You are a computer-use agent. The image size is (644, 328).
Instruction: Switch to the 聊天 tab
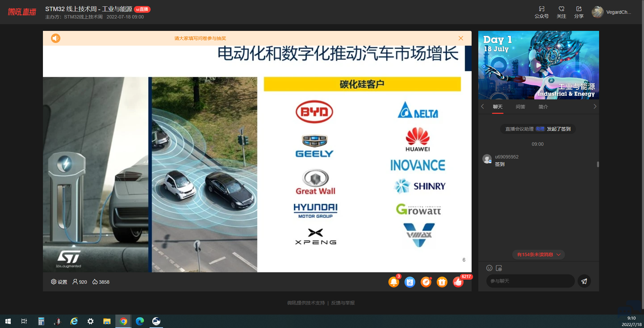(498, 107)
